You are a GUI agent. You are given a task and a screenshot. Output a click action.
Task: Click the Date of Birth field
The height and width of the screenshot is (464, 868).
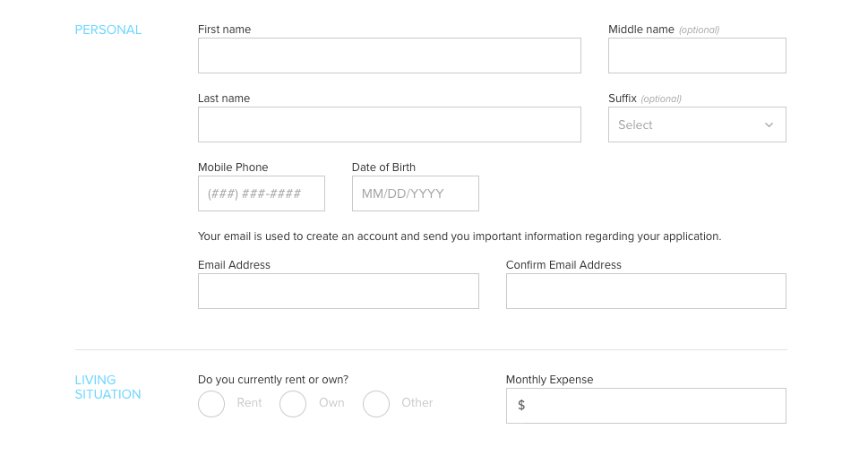point(415,193)
